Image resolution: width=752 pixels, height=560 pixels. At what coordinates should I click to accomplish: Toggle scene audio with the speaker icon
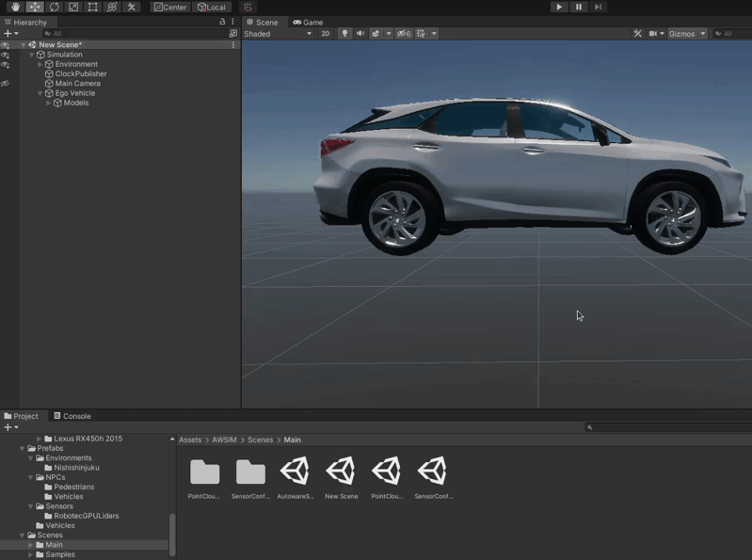[x=360, y=33]
